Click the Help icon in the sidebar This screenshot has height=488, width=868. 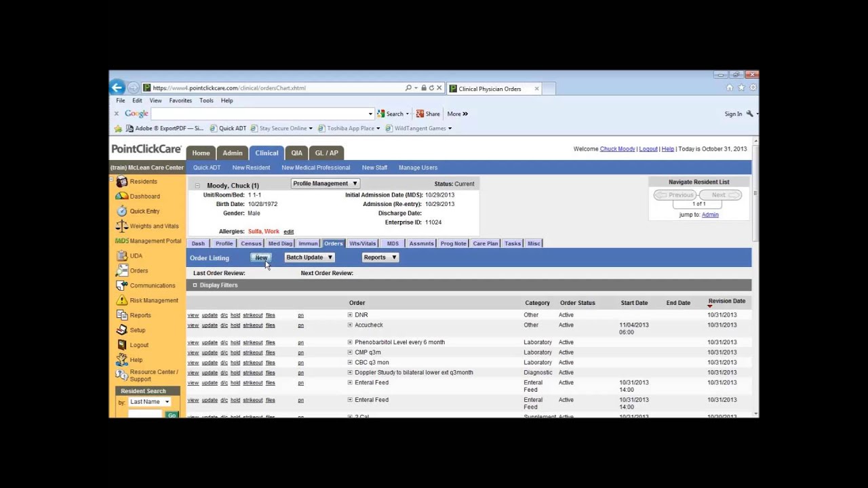coord(121,360)
